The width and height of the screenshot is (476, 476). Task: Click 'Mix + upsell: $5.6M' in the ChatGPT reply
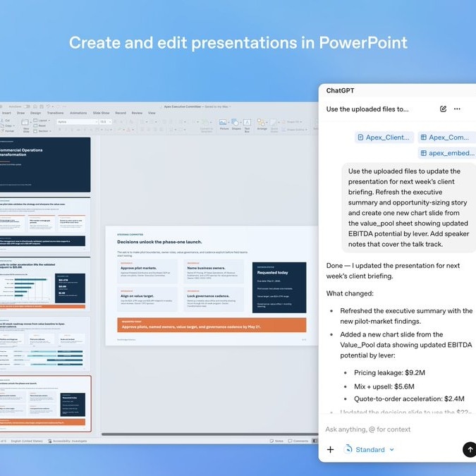pos(384,386)
